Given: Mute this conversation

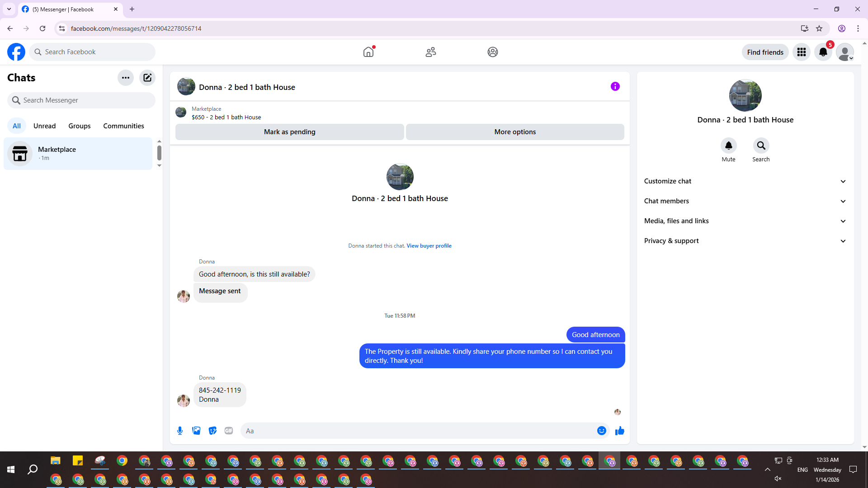Looking at the screenshot, I should click(x=728, y=145).
